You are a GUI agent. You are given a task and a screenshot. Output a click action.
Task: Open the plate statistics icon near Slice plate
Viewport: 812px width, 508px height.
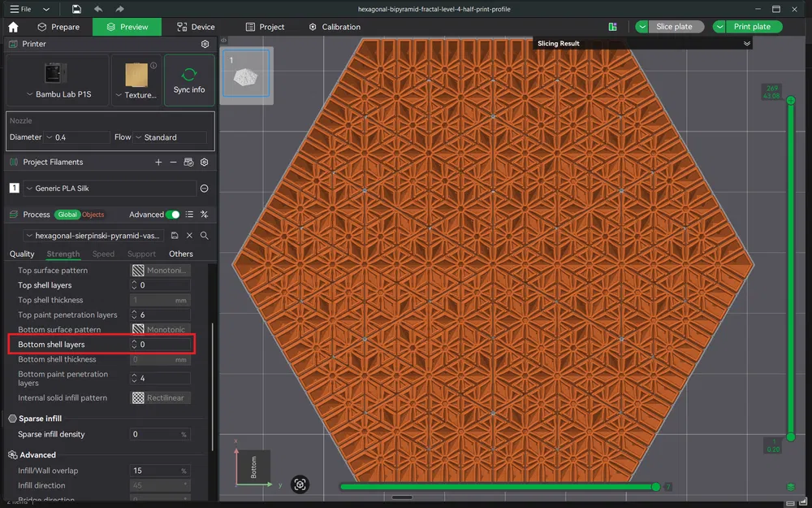point(613,26)
